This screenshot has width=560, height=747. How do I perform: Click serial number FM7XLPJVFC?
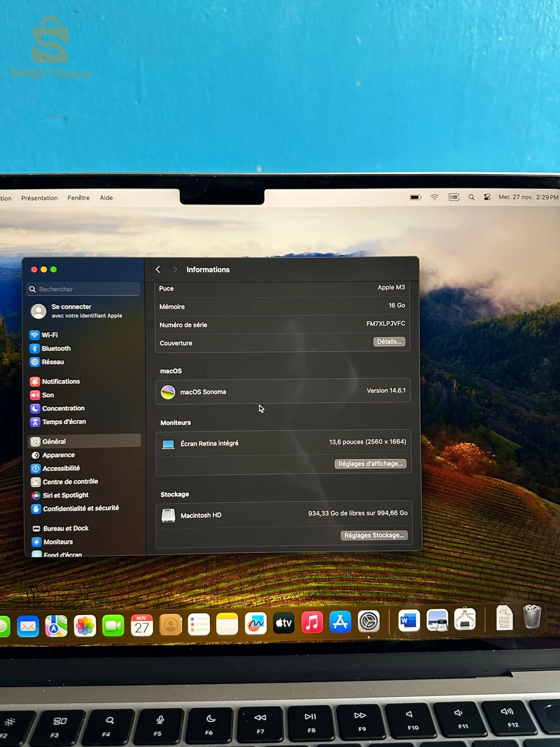[x=386, y=323]
